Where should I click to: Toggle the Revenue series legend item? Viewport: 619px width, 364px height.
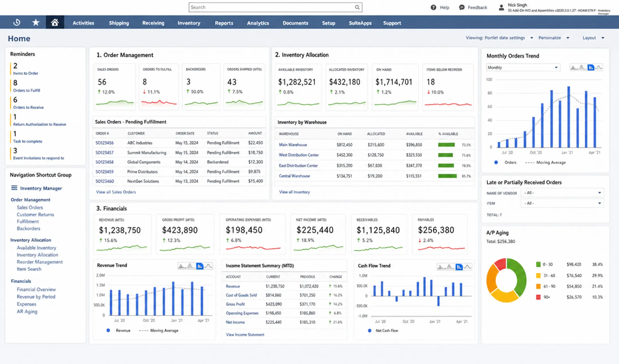(118, 330)
